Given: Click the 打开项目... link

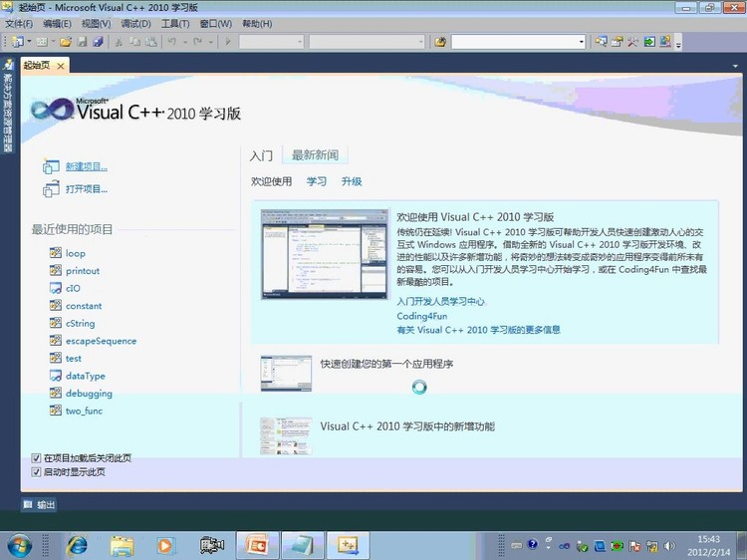Looking at the screenshot, I should (x=87, y=188).
